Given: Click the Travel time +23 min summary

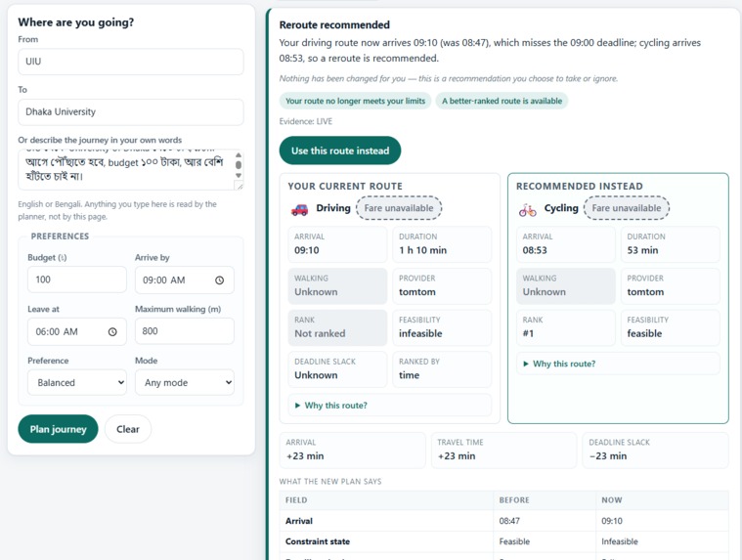Looking at the screenshot, I should pyautogui.click(x=503, y=451).
